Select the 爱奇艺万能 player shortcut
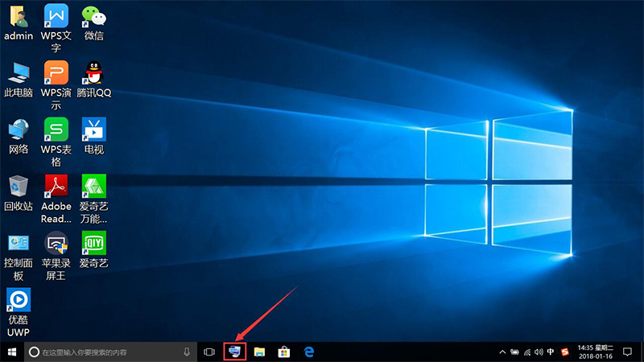Image resolution: width=644 pixels, height=362 pixels. (x=94, y=186)
